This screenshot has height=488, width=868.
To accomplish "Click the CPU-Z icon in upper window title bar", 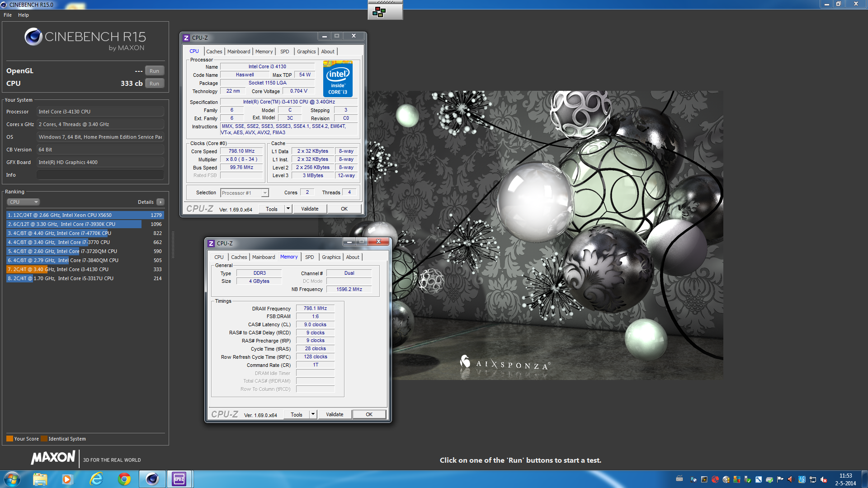I will pyautogui.click(x=186, y=38).
